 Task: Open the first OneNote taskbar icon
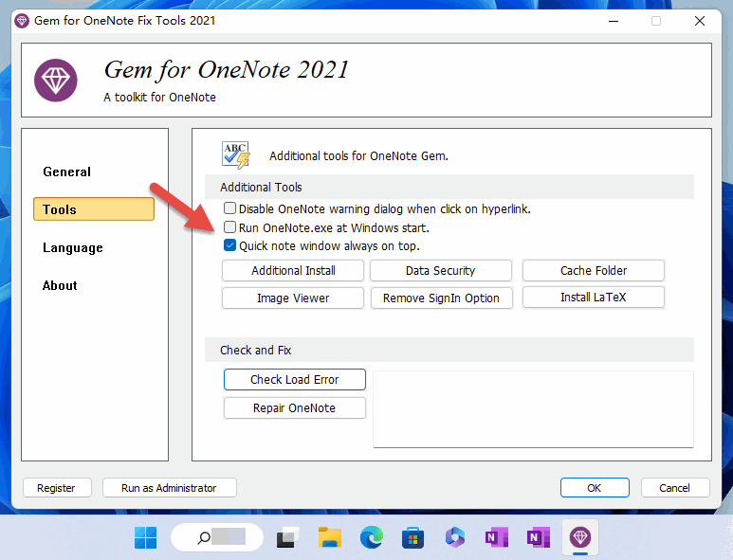coord(497,537)
